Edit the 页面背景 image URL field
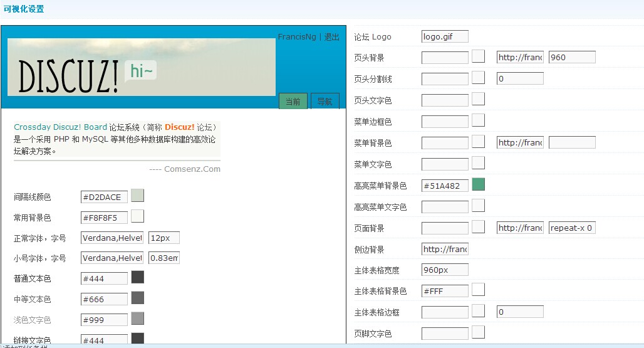This screenshot has height=348, width=644. 520,228
